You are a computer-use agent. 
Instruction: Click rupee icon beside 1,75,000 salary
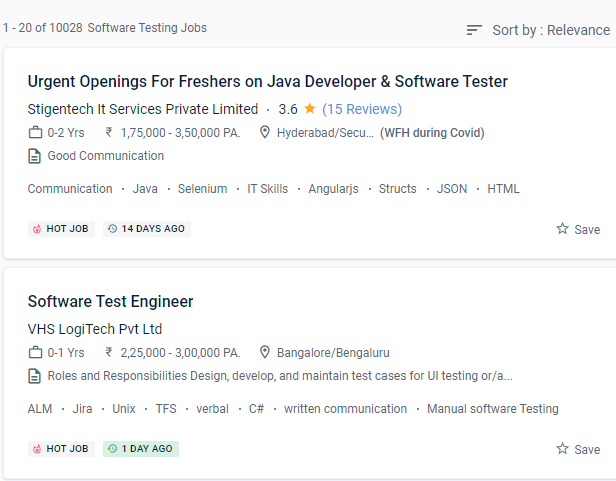109,133
